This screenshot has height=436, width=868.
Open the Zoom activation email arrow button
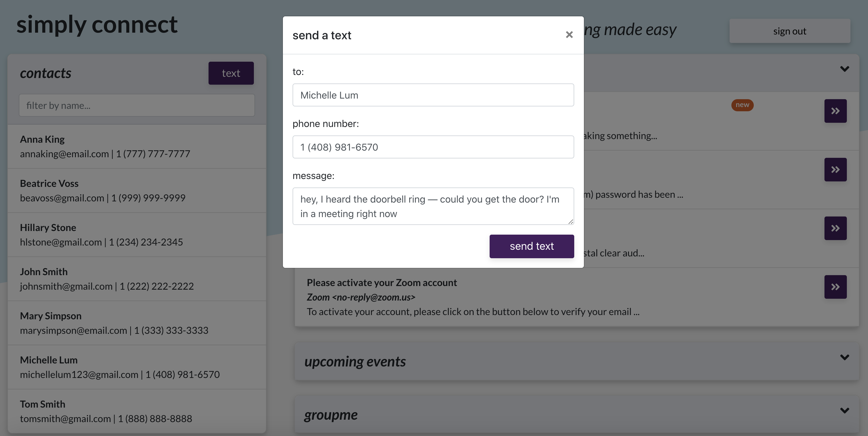835,287
